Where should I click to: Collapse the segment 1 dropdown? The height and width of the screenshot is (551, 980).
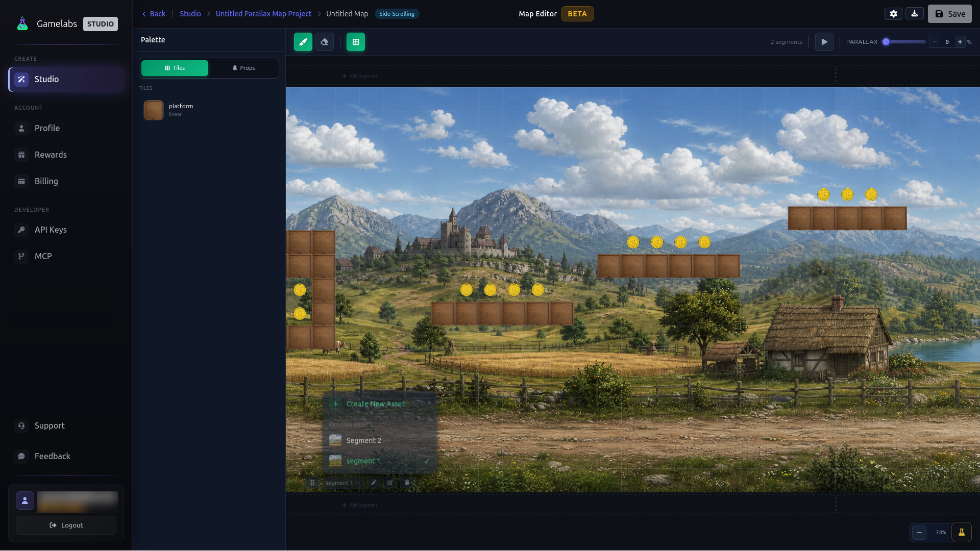click(342, 483)
